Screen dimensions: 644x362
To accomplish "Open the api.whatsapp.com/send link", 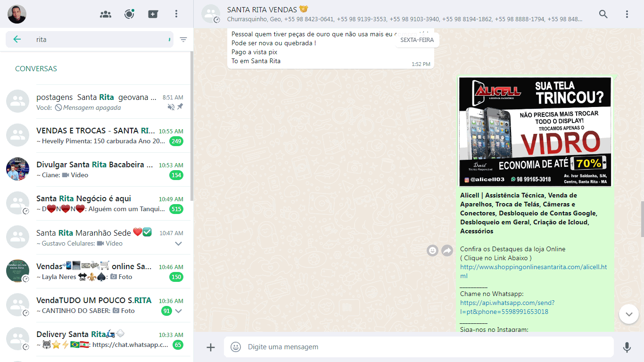I will click(507, 307).
